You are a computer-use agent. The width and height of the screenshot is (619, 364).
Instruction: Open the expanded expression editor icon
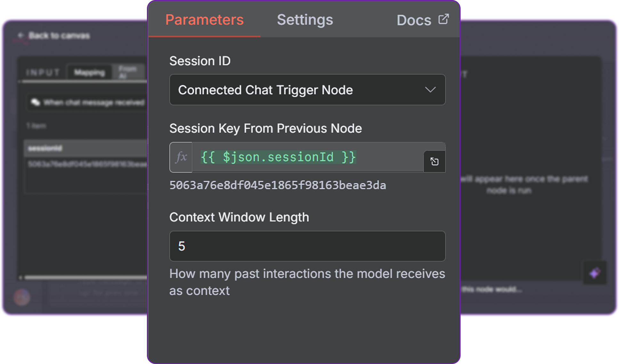[x=434, y=162]
